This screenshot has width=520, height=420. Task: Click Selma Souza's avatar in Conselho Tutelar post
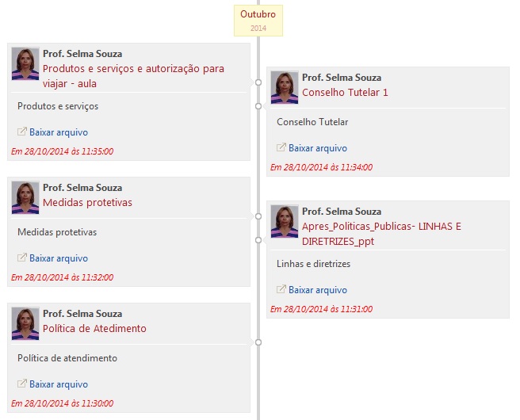tap(285, 87)
